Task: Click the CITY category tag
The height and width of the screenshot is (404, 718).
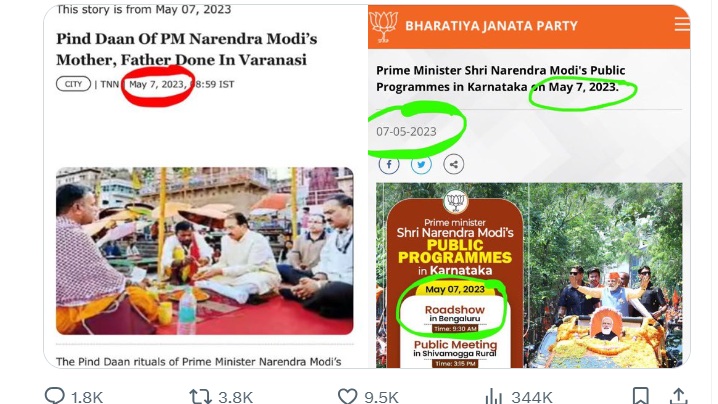Action: 73,84
